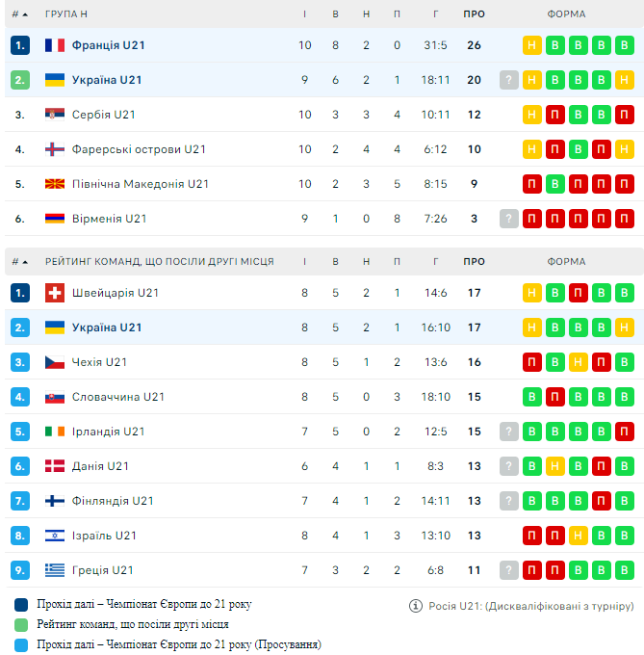Click the Switzerland U21 flag icon
The height and width of the screenshot is (655, 644).
[55, 293]
